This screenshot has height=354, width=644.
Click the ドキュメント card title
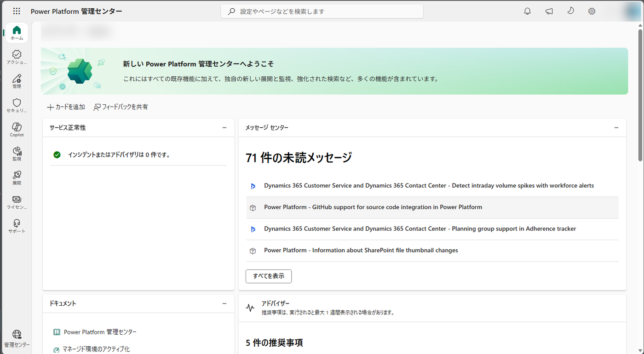63,303
